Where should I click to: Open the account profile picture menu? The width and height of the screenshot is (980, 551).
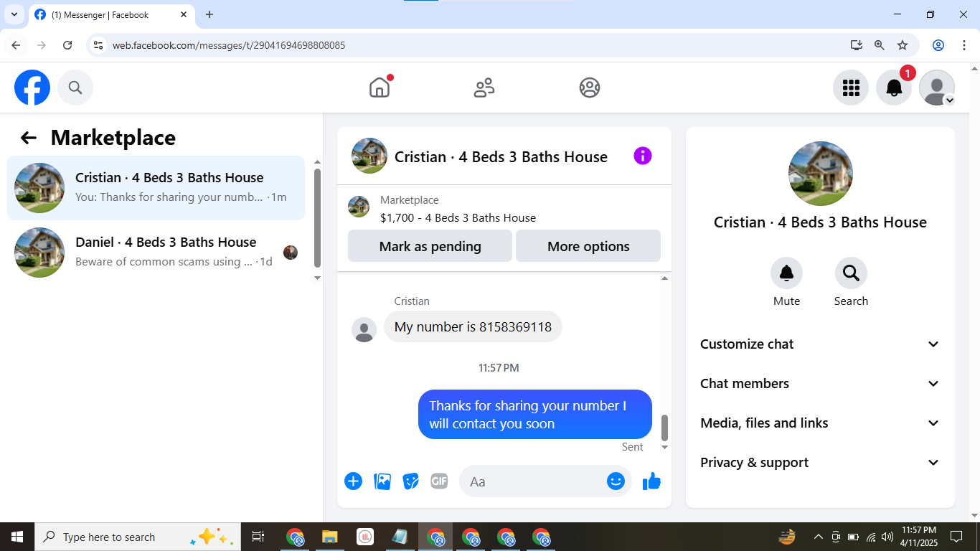937,88
